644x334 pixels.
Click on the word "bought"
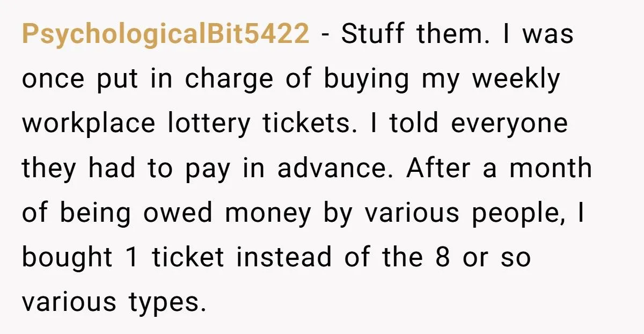67,258
